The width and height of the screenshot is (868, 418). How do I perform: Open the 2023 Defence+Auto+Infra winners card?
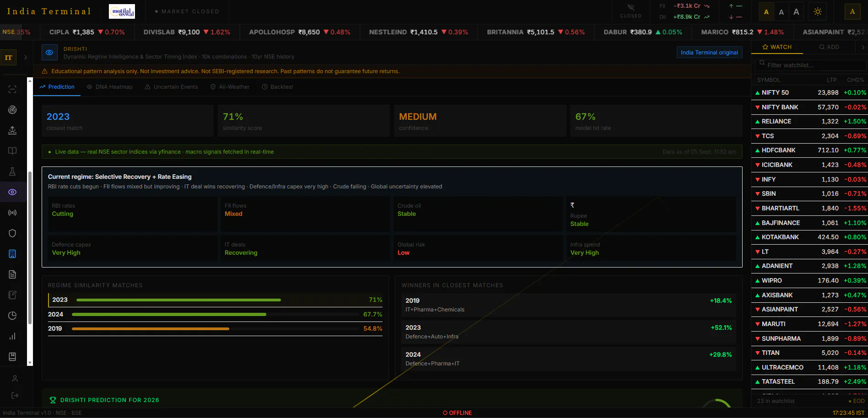point(569,332)
